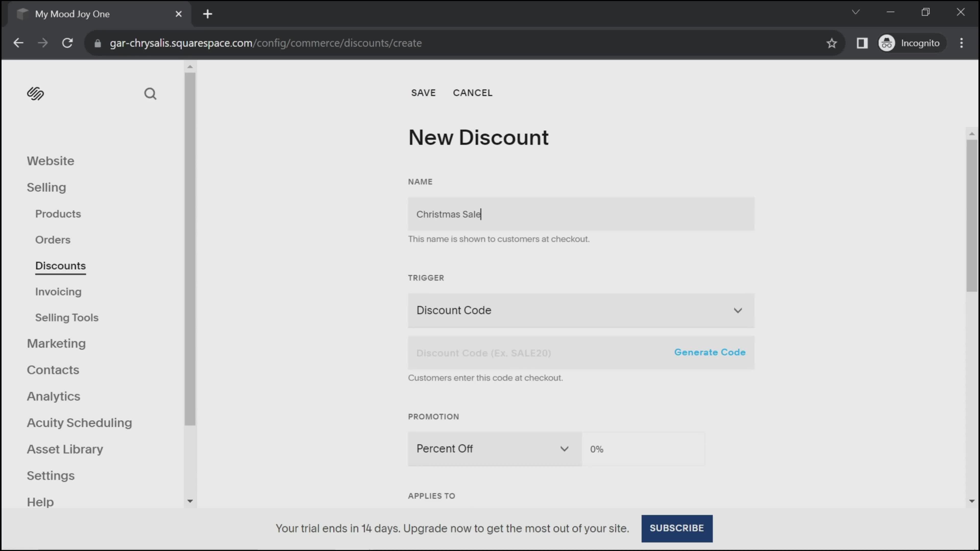Click Generate Code link
Image resolution: width=980 pixels, height=551 pixels.
point(710,352)
